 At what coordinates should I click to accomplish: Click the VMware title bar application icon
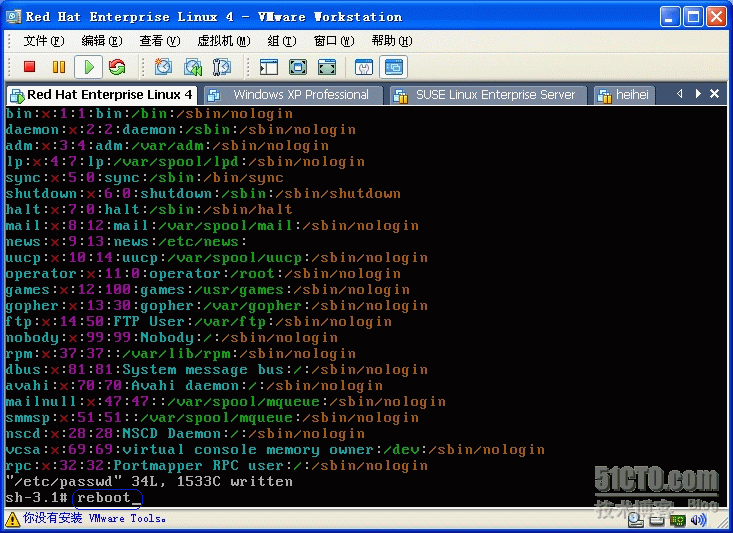click(x=13, y=16)
